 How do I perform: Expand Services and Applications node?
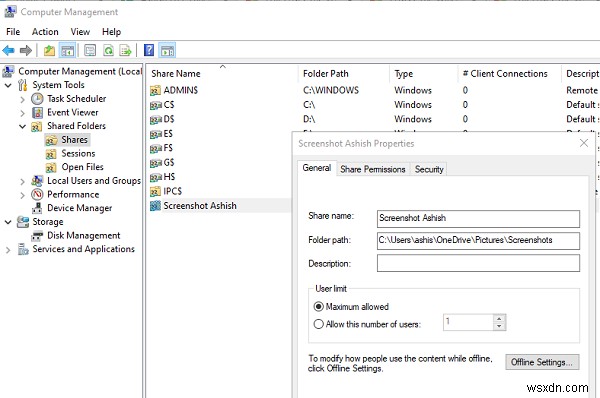(x=8, y=250)
